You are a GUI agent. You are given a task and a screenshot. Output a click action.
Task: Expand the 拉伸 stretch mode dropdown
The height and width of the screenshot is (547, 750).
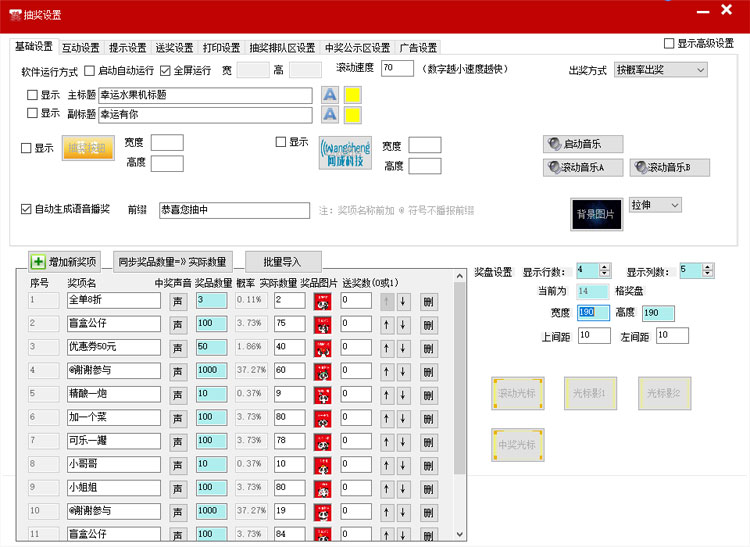[x=655, y=205]
